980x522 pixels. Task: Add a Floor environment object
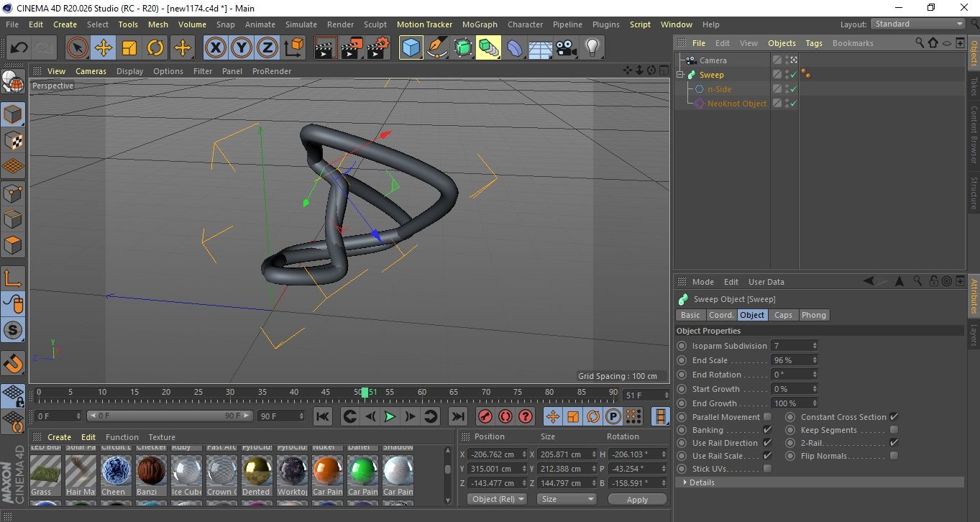[x=540, y=48]
